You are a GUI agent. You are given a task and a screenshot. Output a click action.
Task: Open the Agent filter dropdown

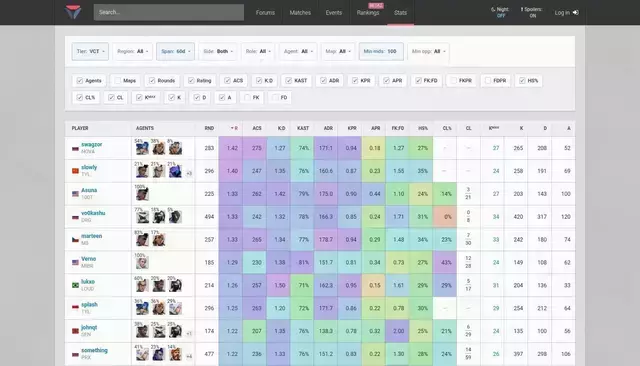click(298, 51)
